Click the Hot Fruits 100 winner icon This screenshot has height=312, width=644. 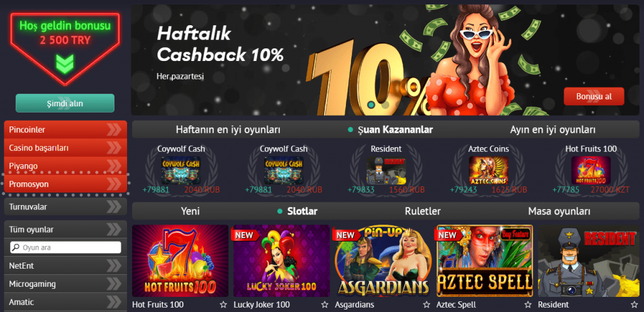click(591, 170)
